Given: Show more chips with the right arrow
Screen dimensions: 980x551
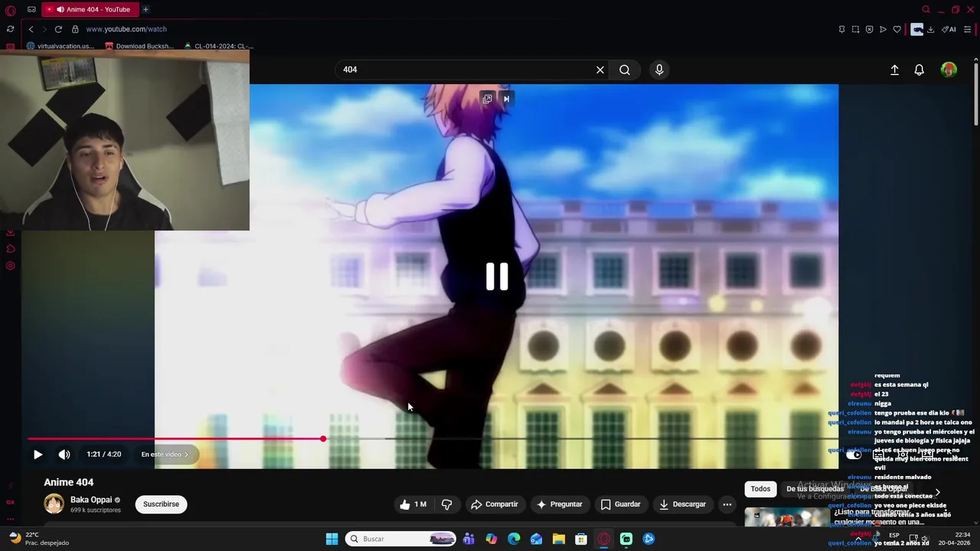Looking at the screenshot, I should [x=937, y=492].
